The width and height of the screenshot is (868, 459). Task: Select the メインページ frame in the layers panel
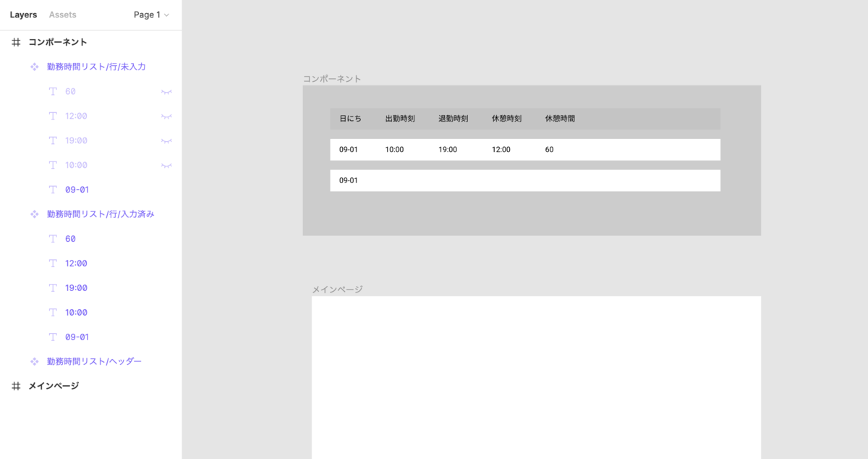[x=54, y=385]
